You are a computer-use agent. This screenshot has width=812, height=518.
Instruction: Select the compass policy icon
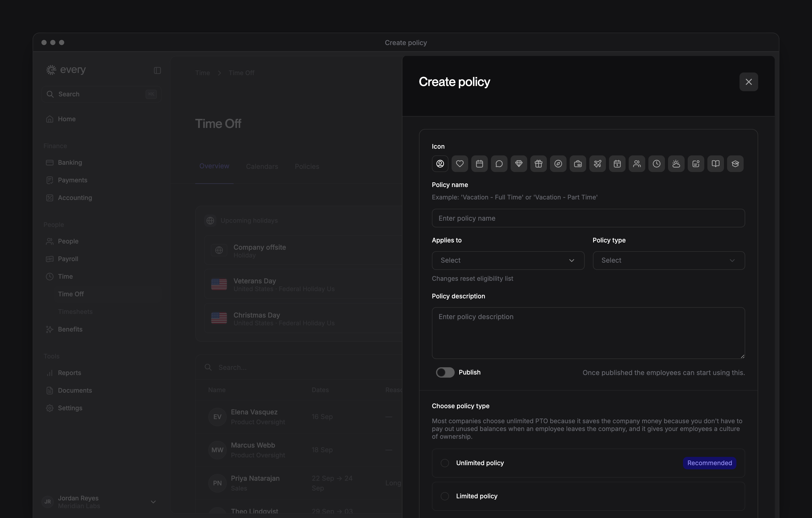pyautogui.click(x=558, y=164)
